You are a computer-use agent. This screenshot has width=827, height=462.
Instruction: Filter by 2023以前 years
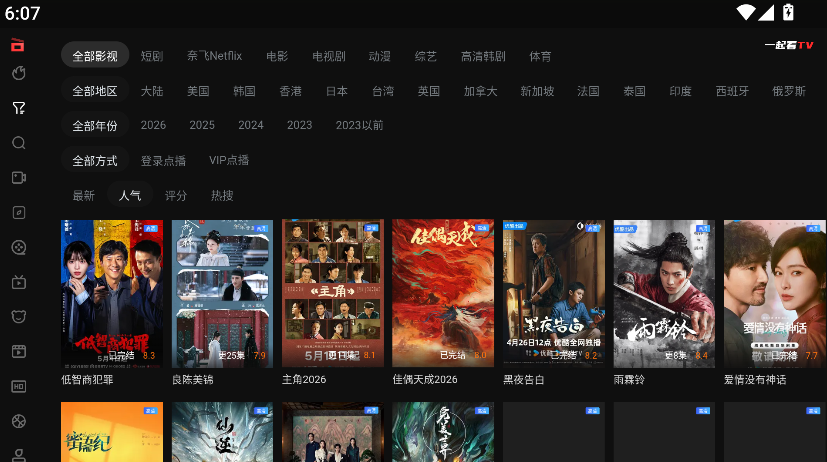360,125
